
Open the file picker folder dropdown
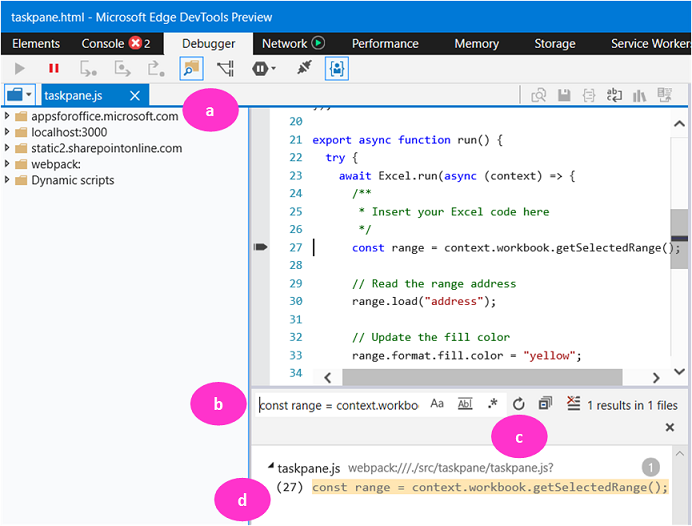19,94
